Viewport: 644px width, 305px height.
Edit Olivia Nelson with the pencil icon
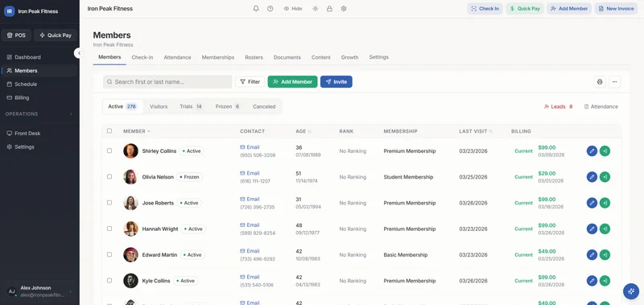(592, 177)
